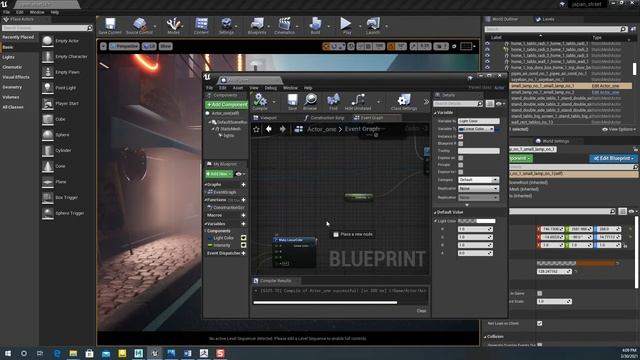Image resolution: width=640 pixels, height=360 pixels.
Task: Toggle visibility of first outliner row
Action: (487, 43)
